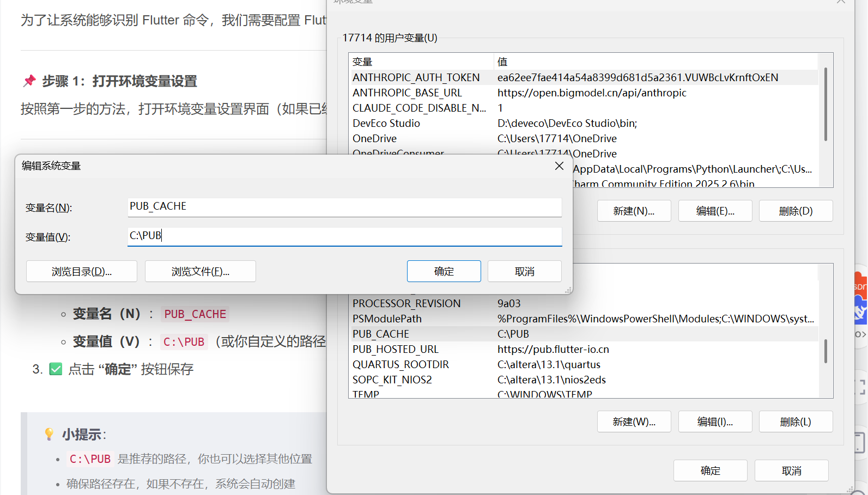868x495 pixels.
Task: Select OneDrive user variable row
Action: point(583,138)
